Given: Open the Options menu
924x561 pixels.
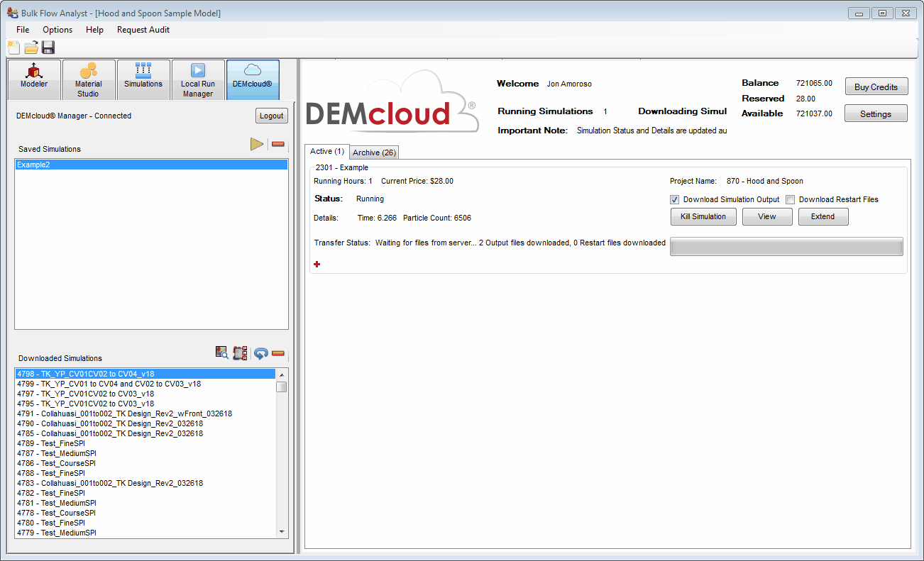Looking at the screenshot, I should point(57,30).
